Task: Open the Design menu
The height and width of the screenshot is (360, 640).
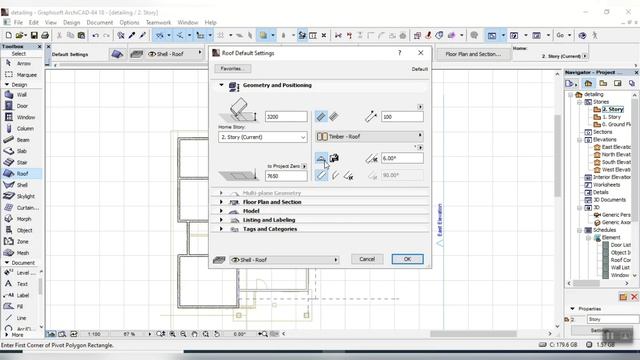Action: click(71, 22)
